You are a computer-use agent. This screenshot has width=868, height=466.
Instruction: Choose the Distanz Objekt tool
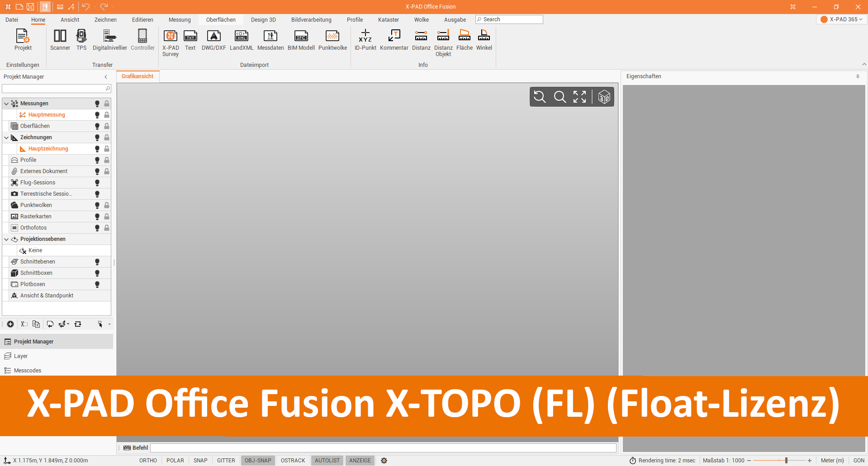coord(443,43)
